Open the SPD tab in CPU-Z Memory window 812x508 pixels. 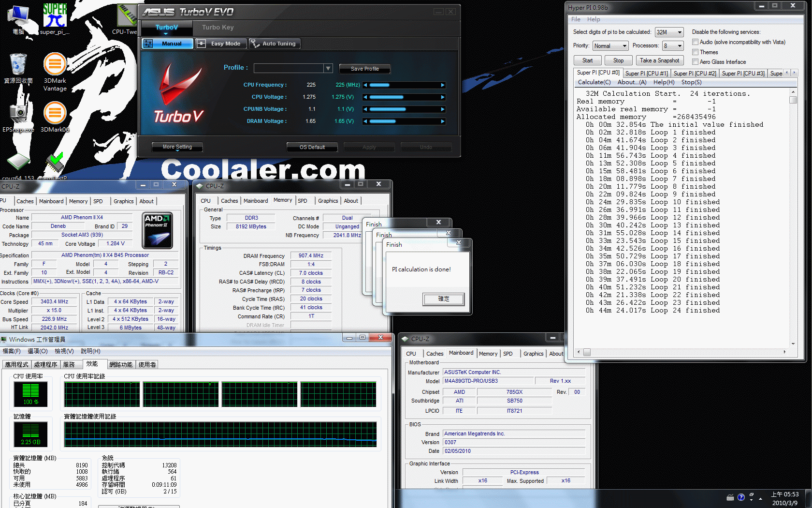[x=303, y=201]
